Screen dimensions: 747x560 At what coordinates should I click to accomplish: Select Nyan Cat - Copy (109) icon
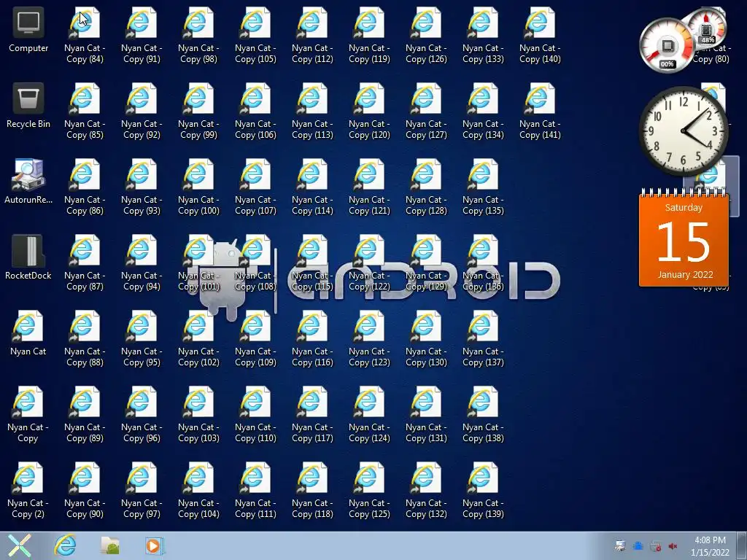(x=255, y=339)
